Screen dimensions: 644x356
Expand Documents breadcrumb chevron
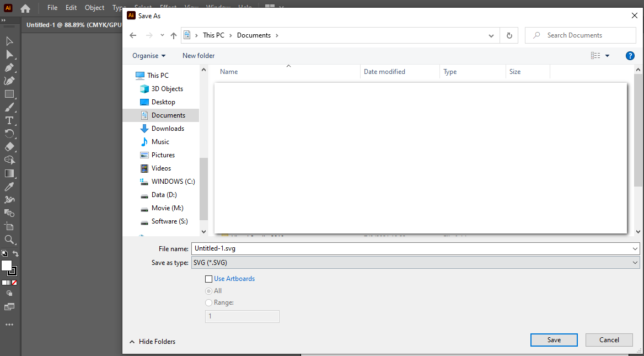[277, 35]
